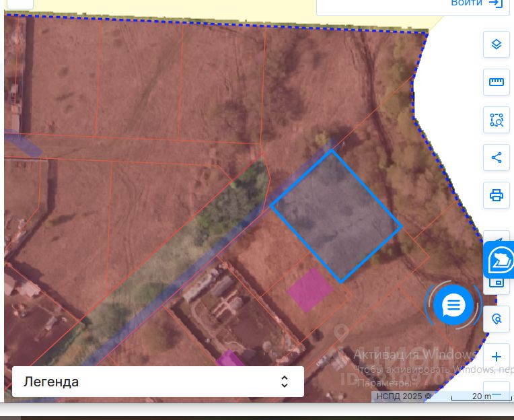Select the pink building footprint
Screen dimensions: 514x420
click(x=310, y=290)
